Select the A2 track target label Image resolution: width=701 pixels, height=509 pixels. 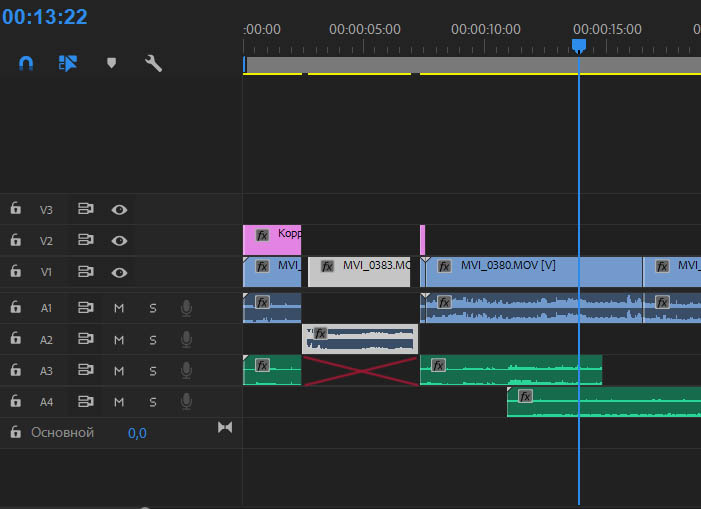tap(46, 340)
